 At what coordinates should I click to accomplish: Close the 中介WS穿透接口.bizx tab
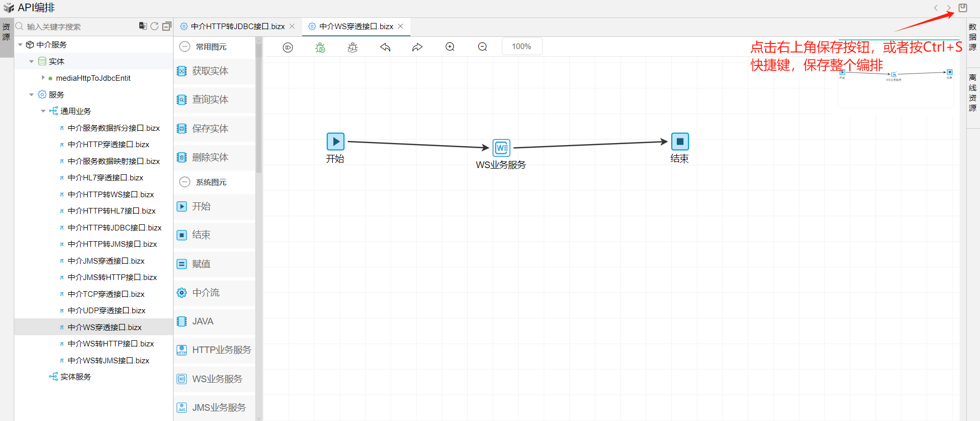(x=401, y=26)
